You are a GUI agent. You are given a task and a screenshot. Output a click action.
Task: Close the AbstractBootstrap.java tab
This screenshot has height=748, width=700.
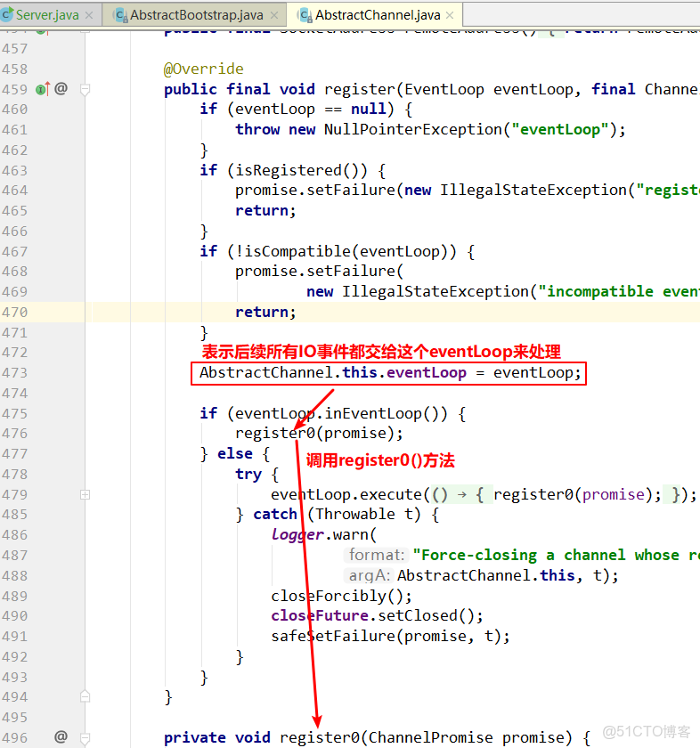[x=274, y=15]
